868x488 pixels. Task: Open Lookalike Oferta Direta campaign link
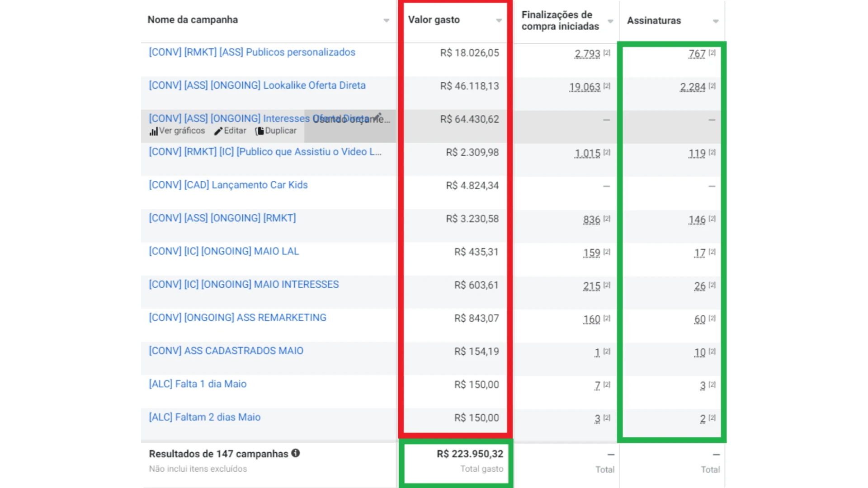pyautogui.click(x=257, y=85)
